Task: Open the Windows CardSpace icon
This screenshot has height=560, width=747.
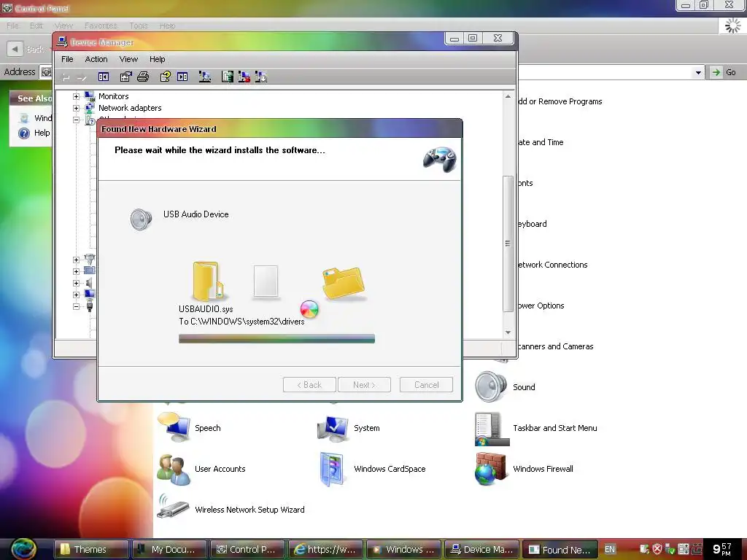Action: (333, 469)
